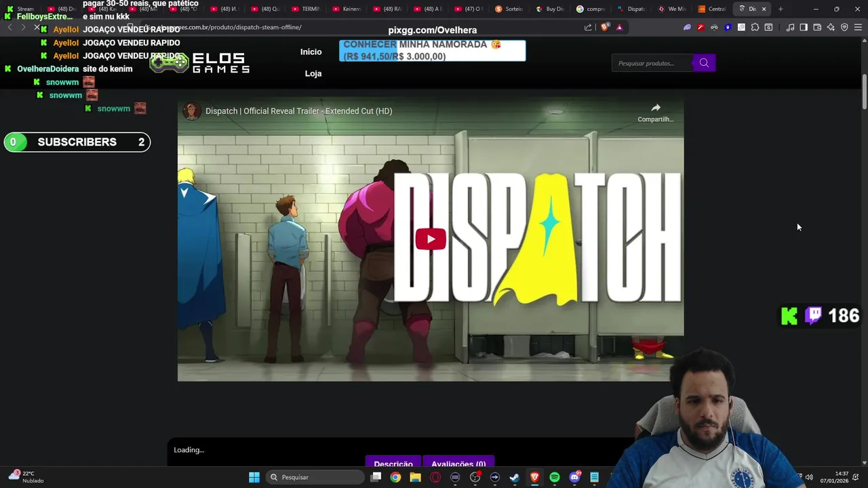Click the browser share page icon
The width and height of the screenshot is (868, 488).
point(588,27)
